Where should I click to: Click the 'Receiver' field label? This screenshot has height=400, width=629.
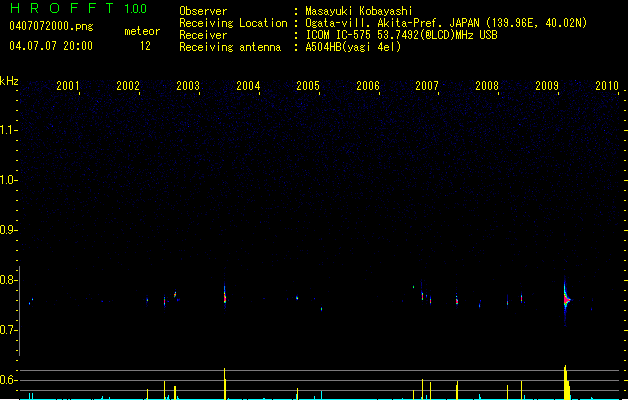(203, 35)
